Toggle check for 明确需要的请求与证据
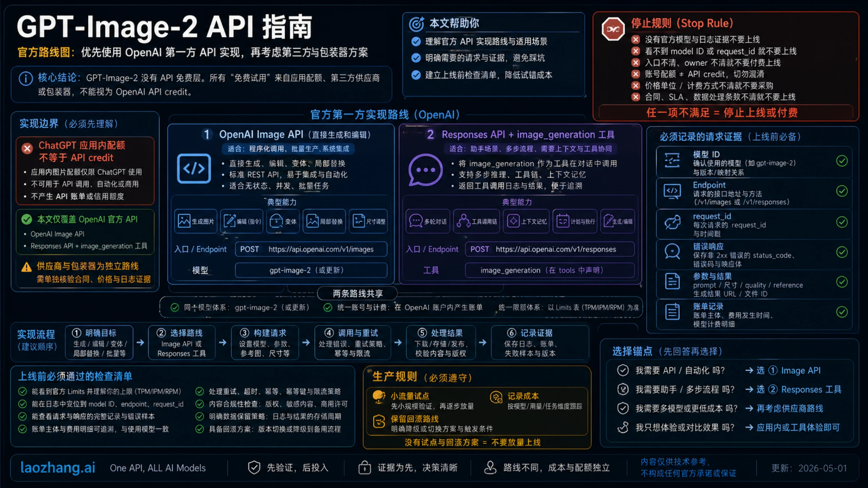 tap(416, 58)
